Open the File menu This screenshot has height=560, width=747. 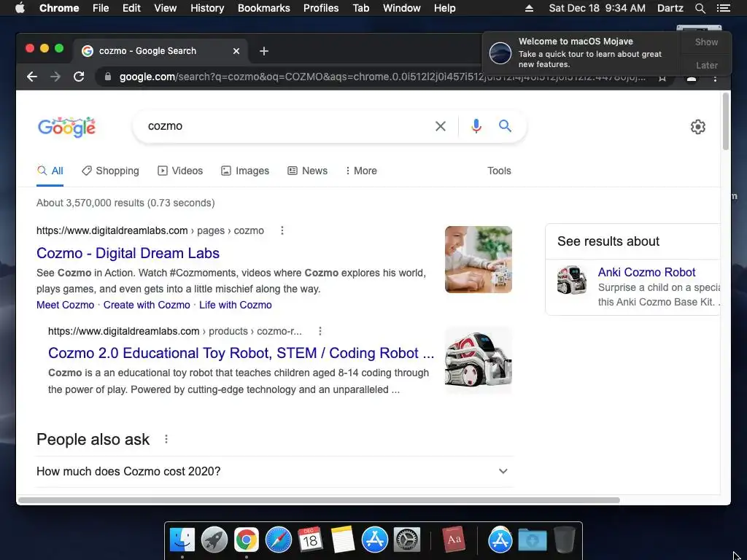tap(101, 8)
